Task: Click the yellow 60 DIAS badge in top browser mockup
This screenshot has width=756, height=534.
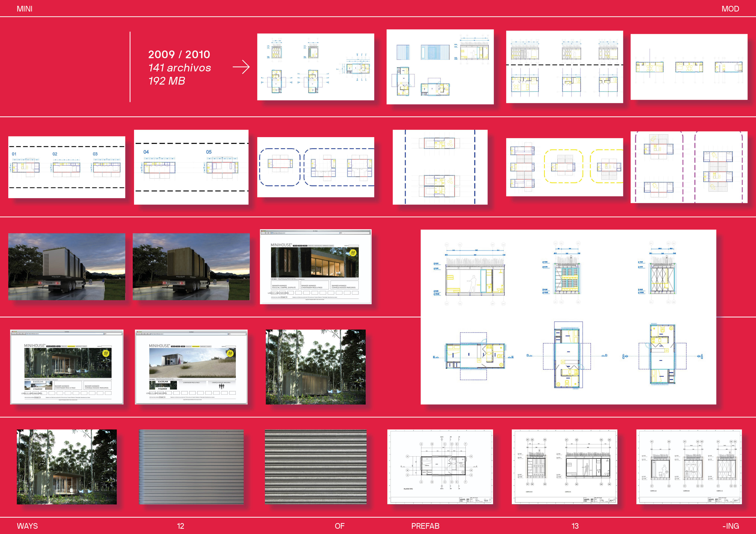Action: tap(353, 253)
